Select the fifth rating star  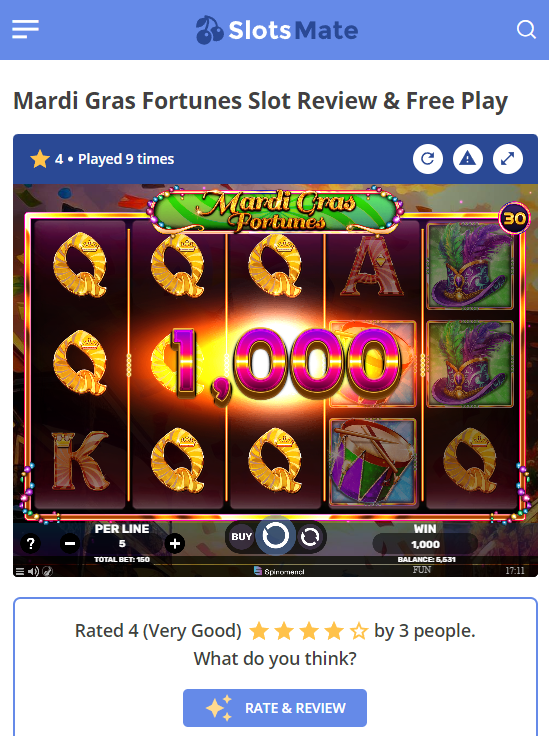[359, 631]
